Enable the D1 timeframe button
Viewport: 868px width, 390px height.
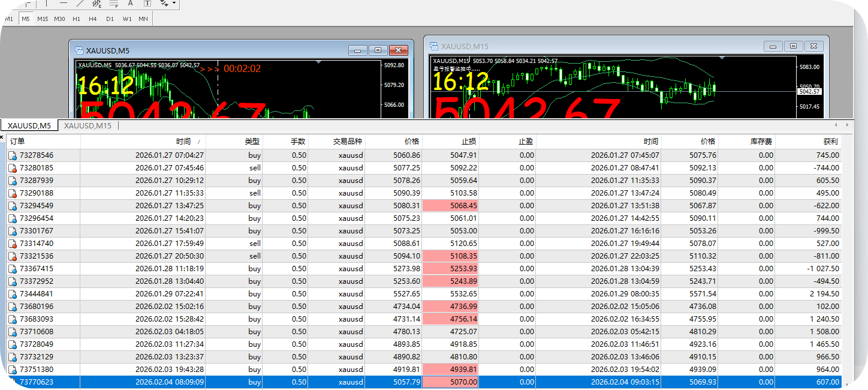110,19
